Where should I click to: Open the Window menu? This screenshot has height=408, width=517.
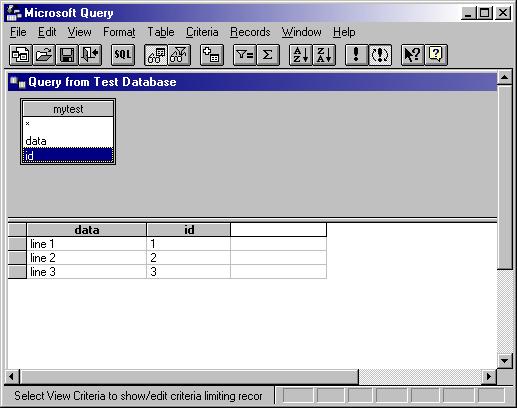(301, 32)
